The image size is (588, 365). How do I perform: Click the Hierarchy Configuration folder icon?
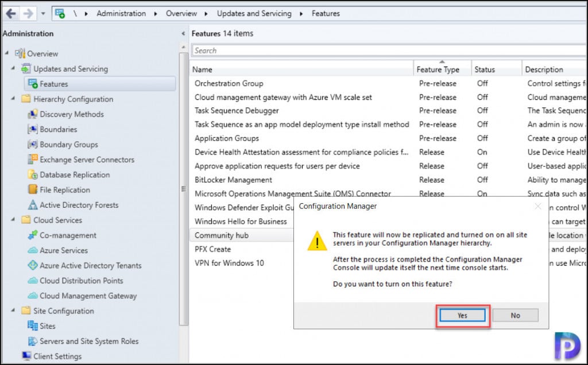click(26, 99)
